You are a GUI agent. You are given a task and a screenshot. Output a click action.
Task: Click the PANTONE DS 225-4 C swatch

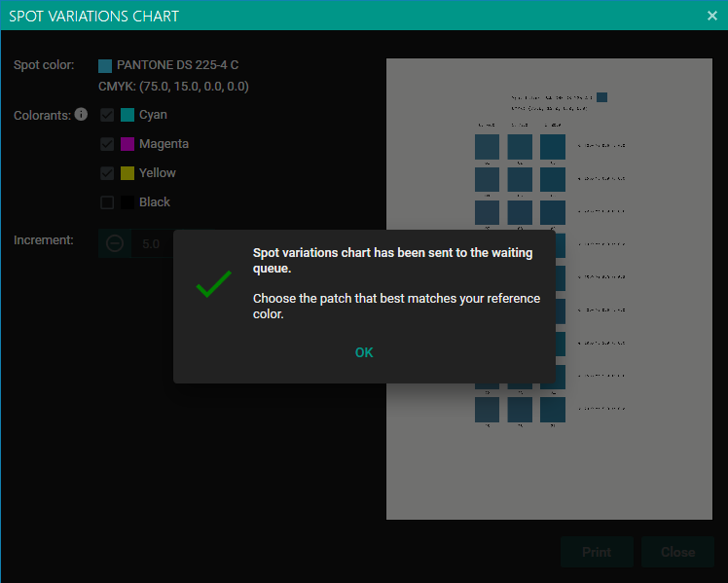105,66
